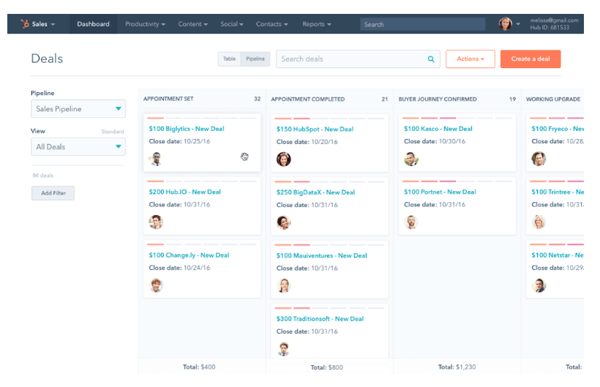Viewport: 600px width, 387px height.
Task: Open the $100 Kasco - New Deal link
Action: pos(438,129)
